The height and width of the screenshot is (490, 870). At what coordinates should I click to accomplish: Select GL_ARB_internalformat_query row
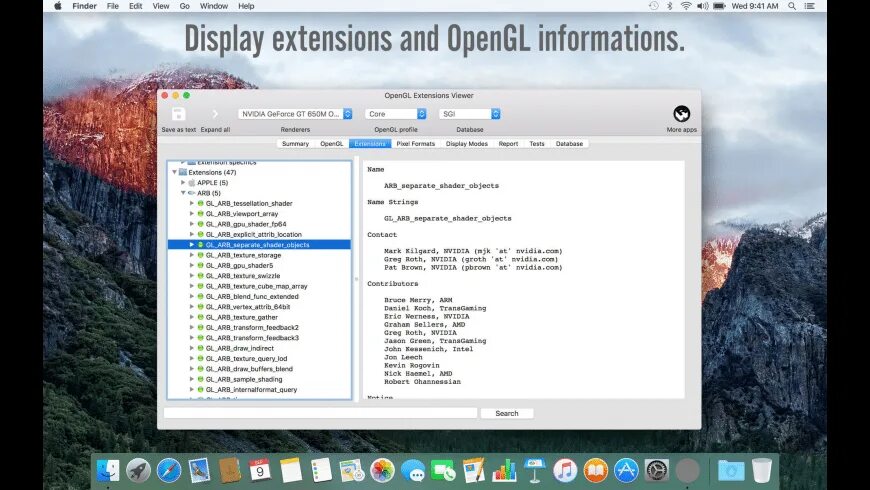click(260, 390)
